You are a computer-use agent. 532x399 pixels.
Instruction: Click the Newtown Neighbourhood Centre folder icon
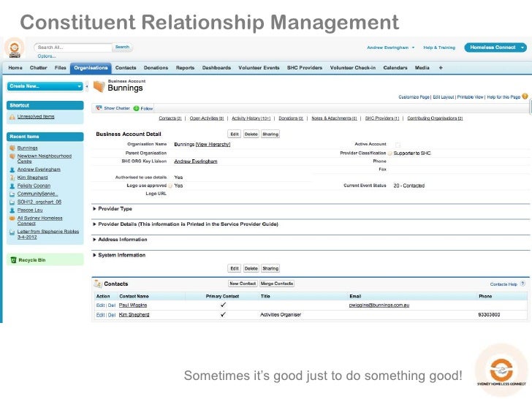click(12, 156)
